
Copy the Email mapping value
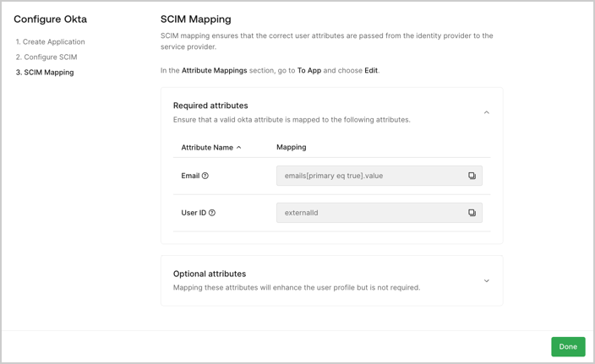[x=472, y=176]
